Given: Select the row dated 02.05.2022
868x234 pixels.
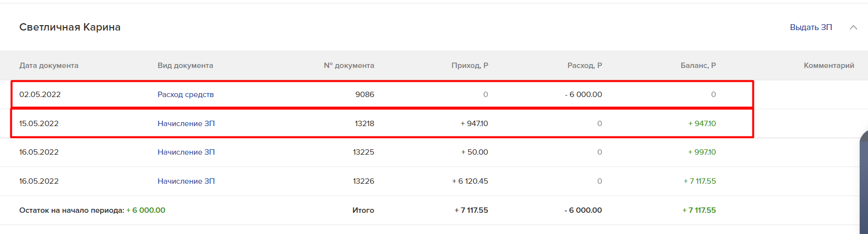Looking at the screenshot, I should pyautogui.click(x=382, y=95).
